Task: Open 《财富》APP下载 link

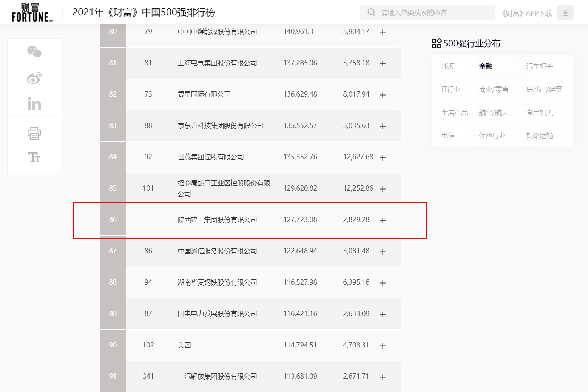Action: pyautogui.click(x=527, y=13)
